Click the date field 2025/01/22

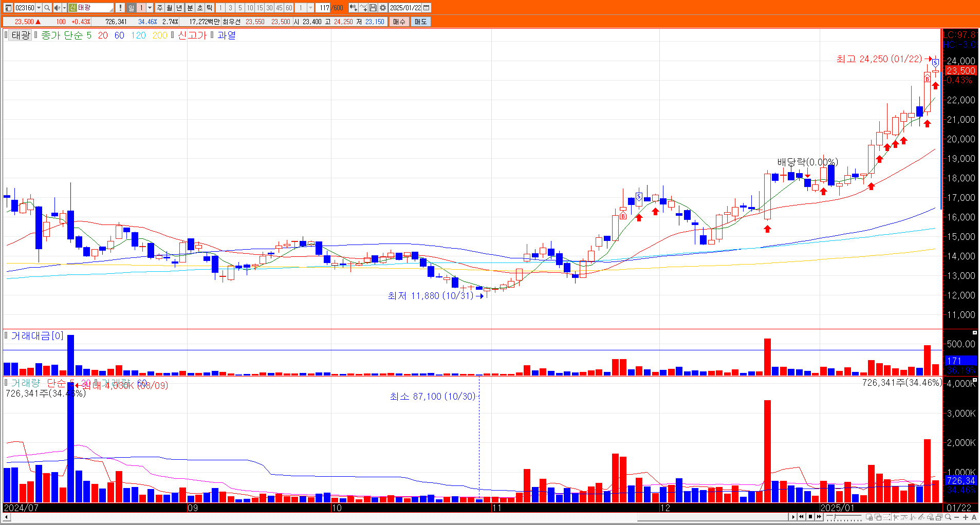[405, 8]
